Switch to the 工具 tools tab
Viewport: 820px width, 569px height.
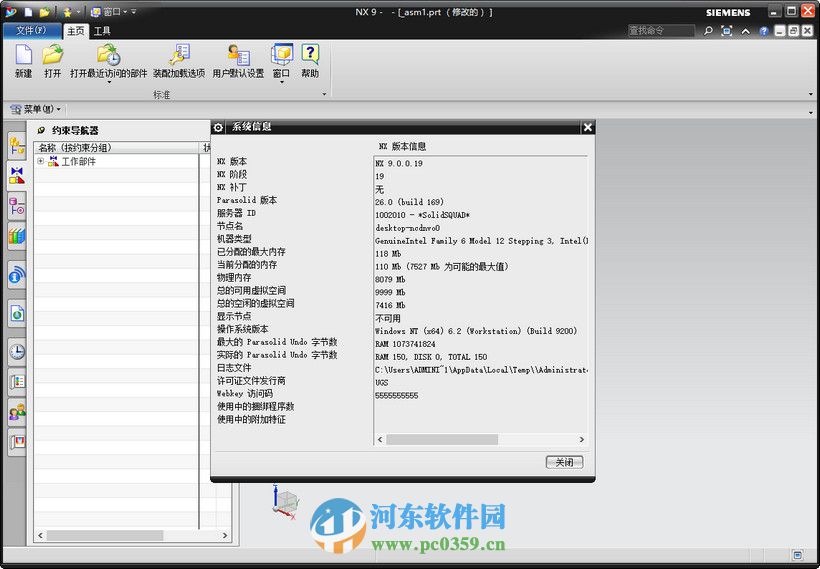[102, 31]
